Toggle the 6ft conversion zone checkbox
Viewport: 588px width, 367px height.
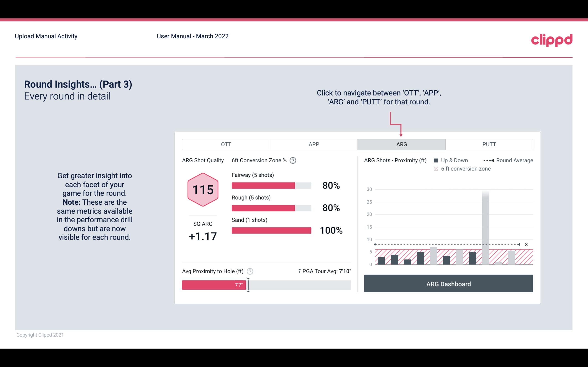point(437,169)
